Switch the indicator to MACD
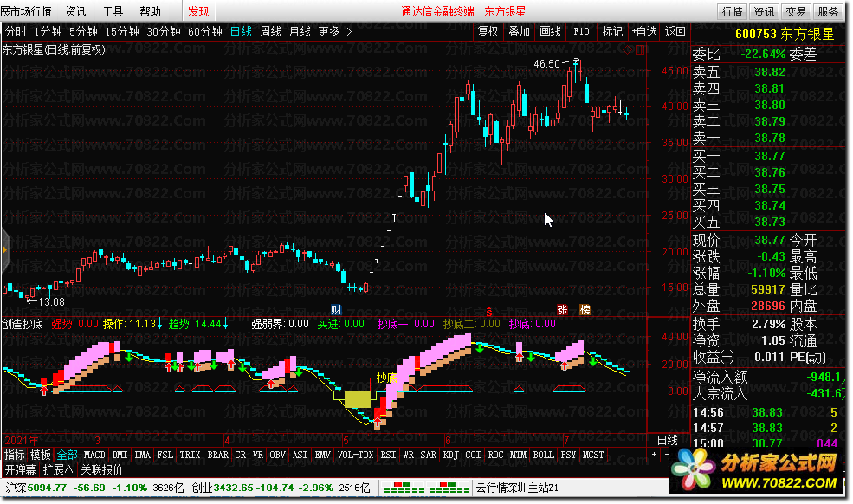This screenshot has width=853, height=504. point(94,455)
